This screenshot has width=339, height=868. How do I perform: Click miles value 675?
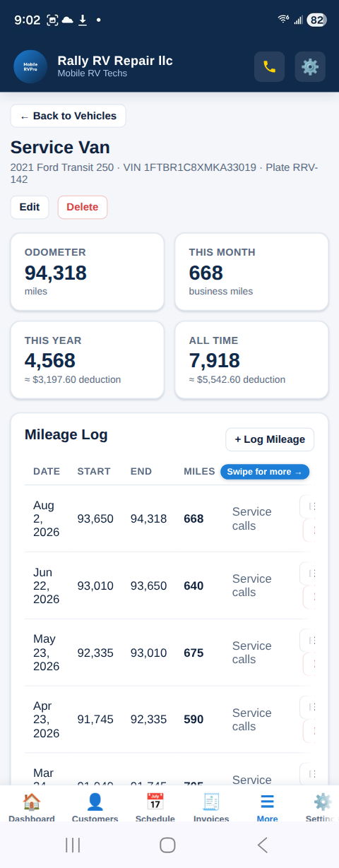coord(194,653)
